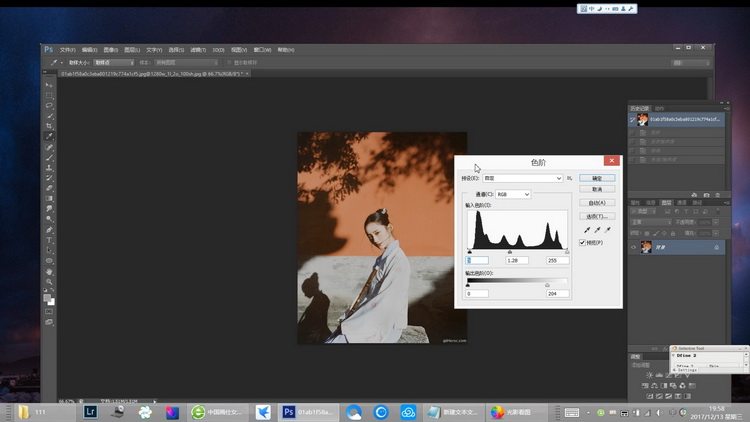Viewport: 750px width, 422px height.
Task: Click the Auto (自动) button in Levels
Action: point(597,203)
